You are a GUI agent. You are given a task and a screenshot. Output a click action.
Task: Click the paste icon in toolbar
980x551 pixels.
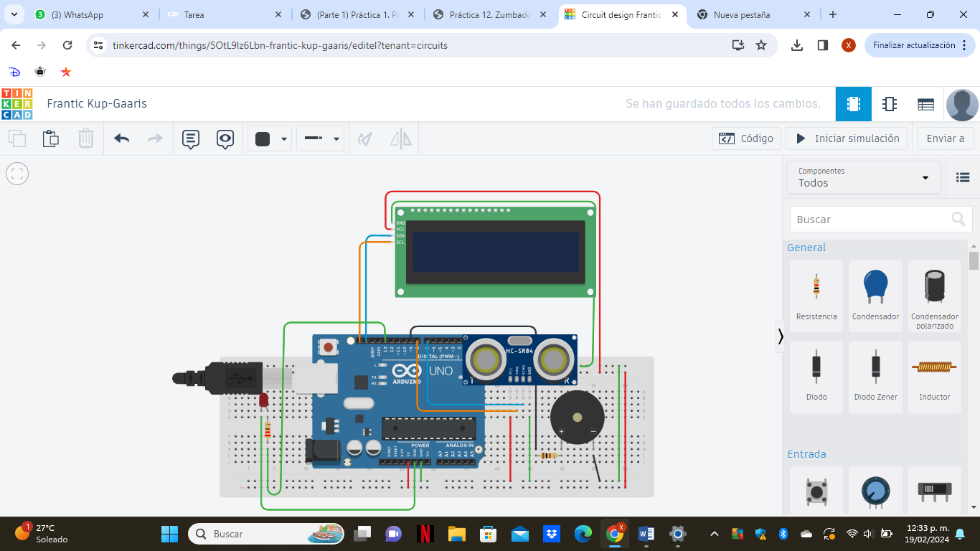point(50,138)
